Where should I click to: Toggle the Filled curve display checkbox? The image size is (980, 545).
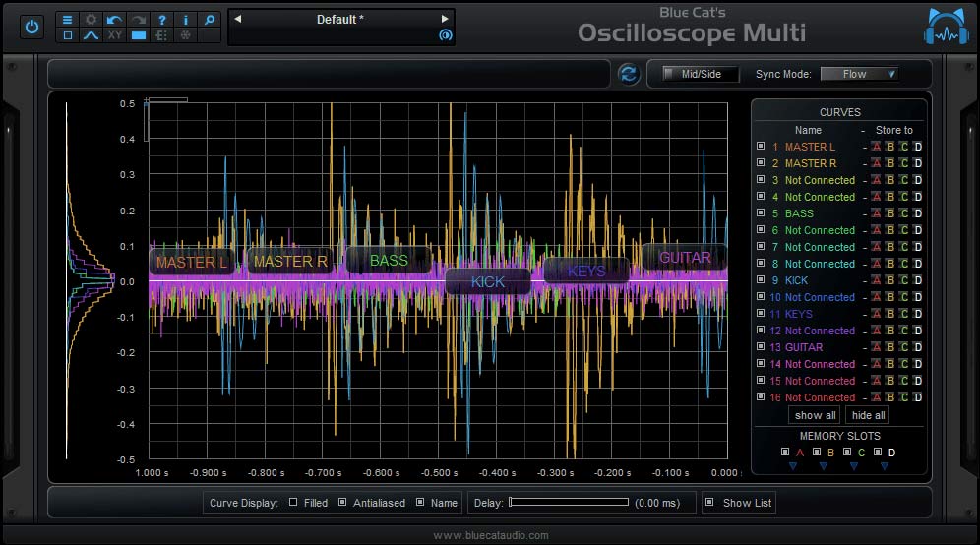pos(293,503)
